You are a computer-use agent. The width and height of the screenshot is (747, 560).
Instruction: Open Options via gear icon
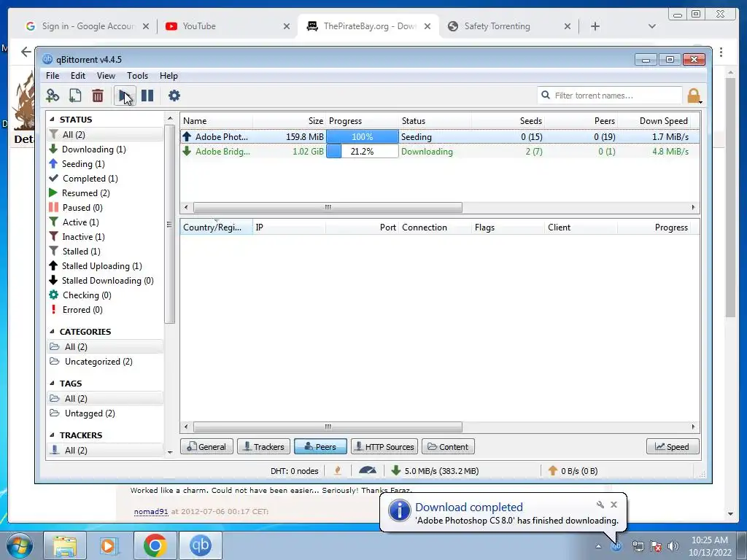[x=174, y=96]
